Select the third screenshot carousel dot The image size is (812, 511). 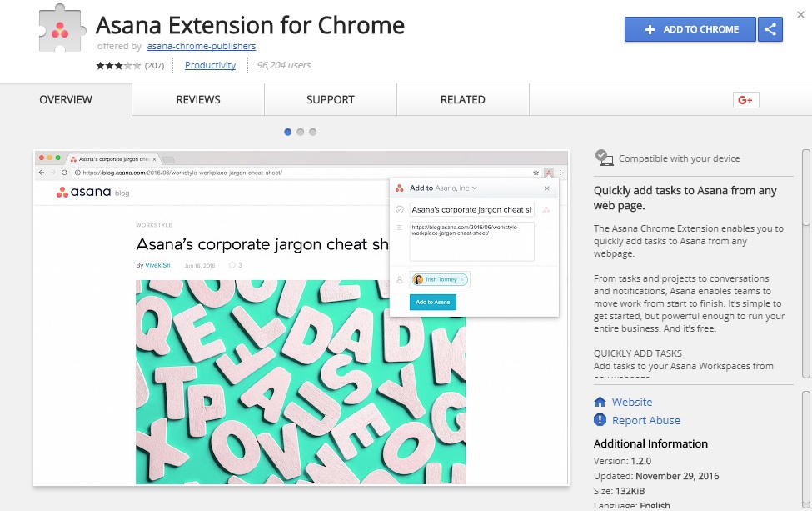(313, 132)
